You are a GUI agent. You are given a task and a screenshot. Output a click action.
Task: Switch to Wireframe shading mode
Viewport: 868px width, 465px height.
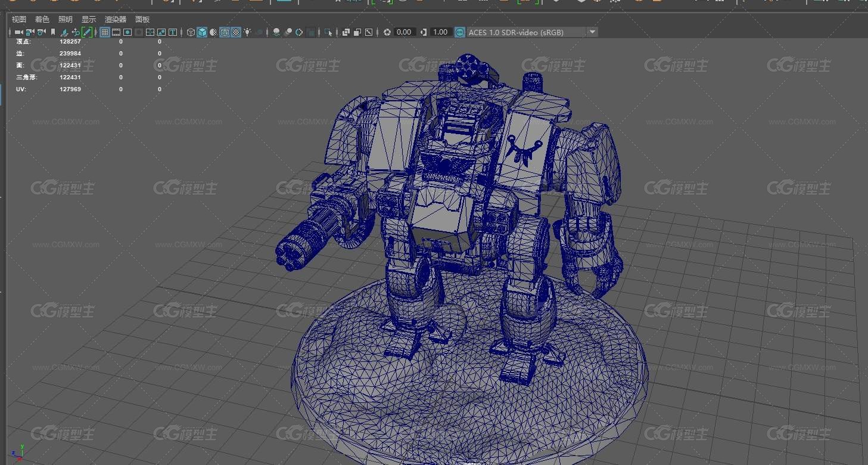[191, 32]
